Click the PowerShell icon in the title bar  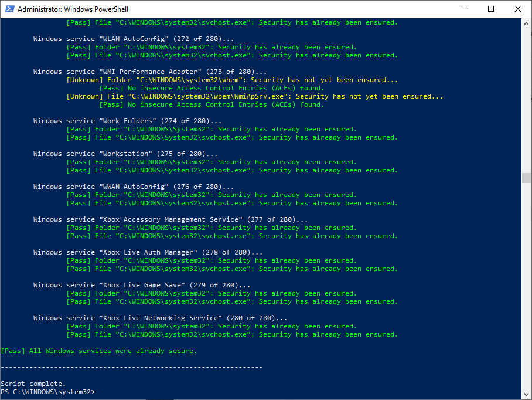tap(9, 9)
